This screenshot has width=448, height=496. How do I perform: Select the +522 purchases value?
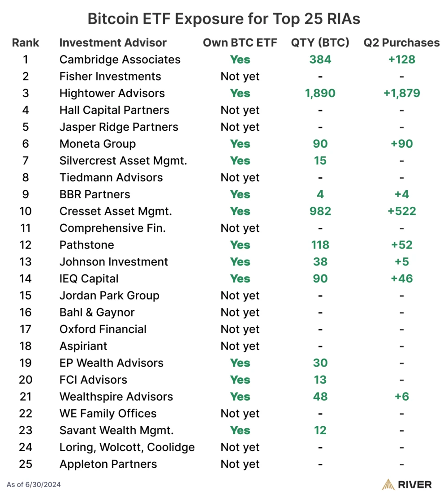tap(401, 211)
